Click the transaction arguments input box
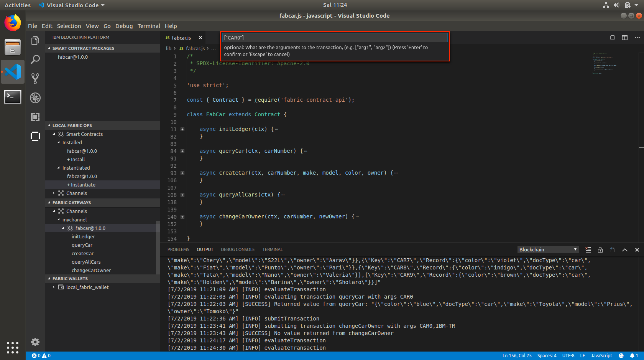This screenshot has height=360, width=644. (335, 38)
